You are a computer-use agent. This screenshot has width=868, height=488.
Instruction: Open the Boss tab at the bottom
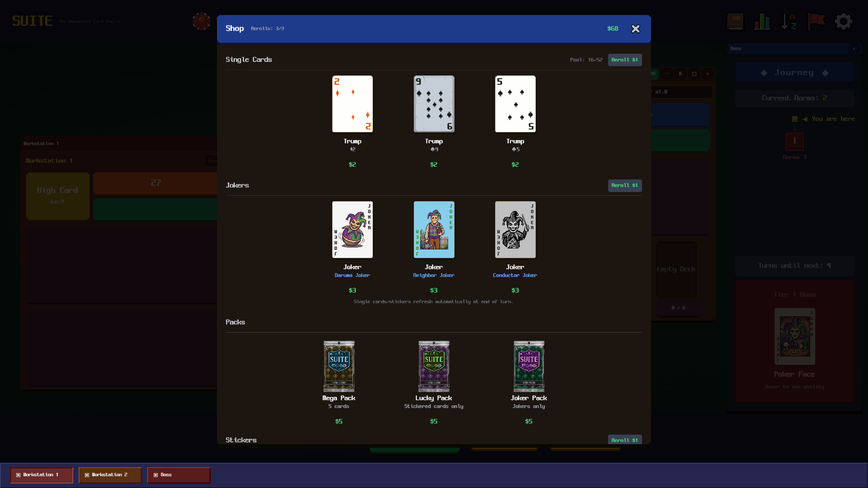click(x=179, y=475)
